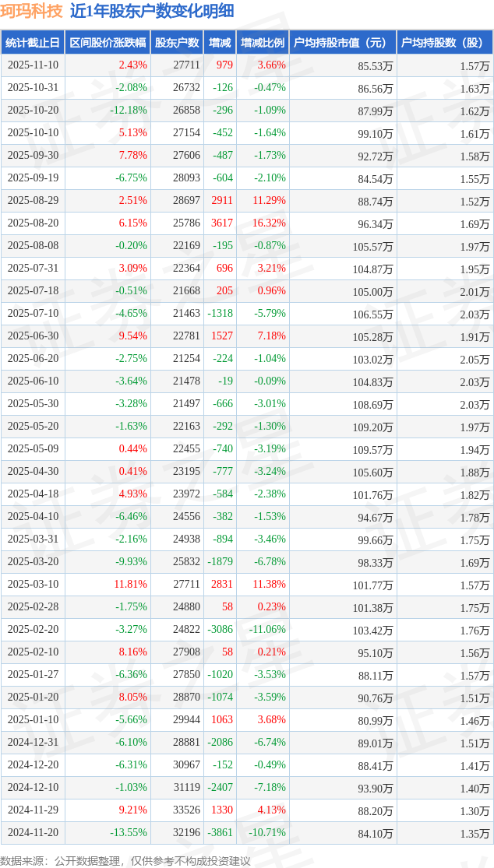Select the 区间股价涨跌幅 column header

pyautogui.click(x=107, y=43)
